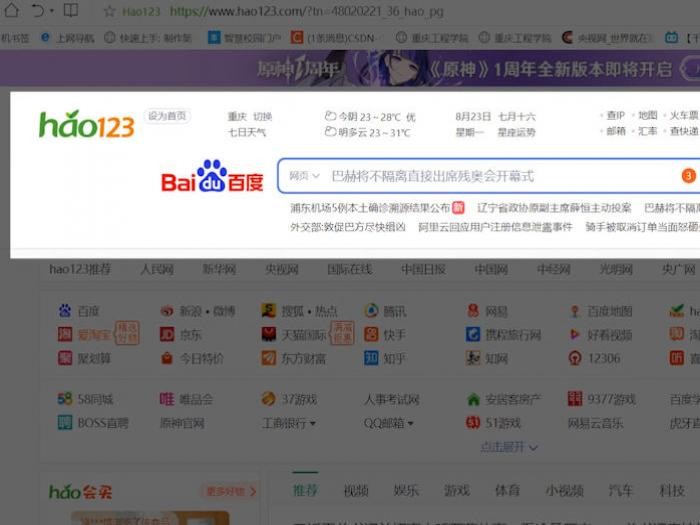Click the 新浪 eye logo icon
Viewport: 700px width, 525px height.
[167, 311]
